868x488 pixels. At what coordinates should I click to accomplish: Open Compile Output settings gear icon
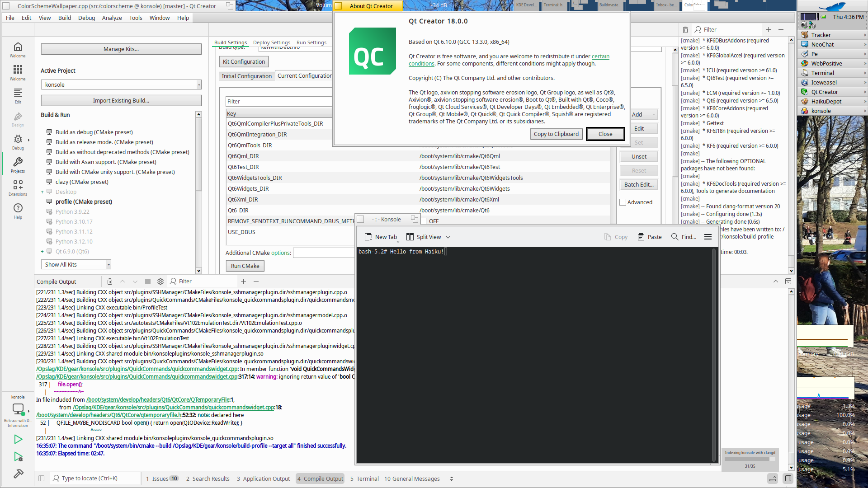coord(160,282)
